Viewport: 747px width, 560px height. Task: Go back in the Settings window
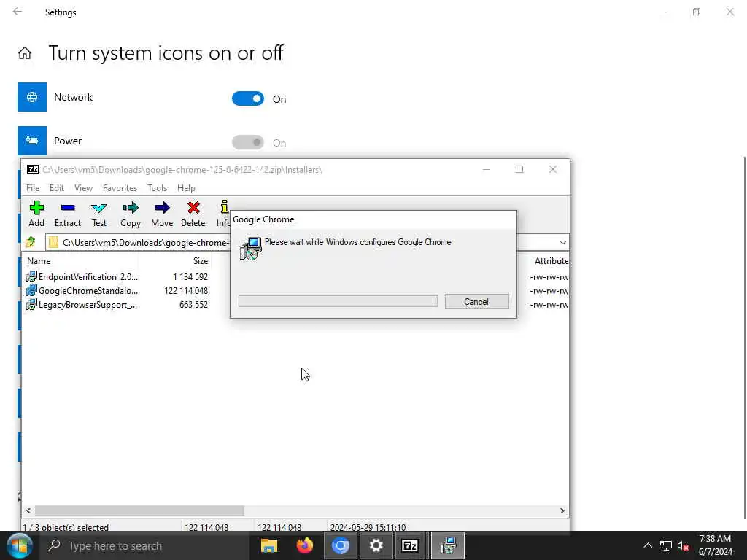[18, 12]
